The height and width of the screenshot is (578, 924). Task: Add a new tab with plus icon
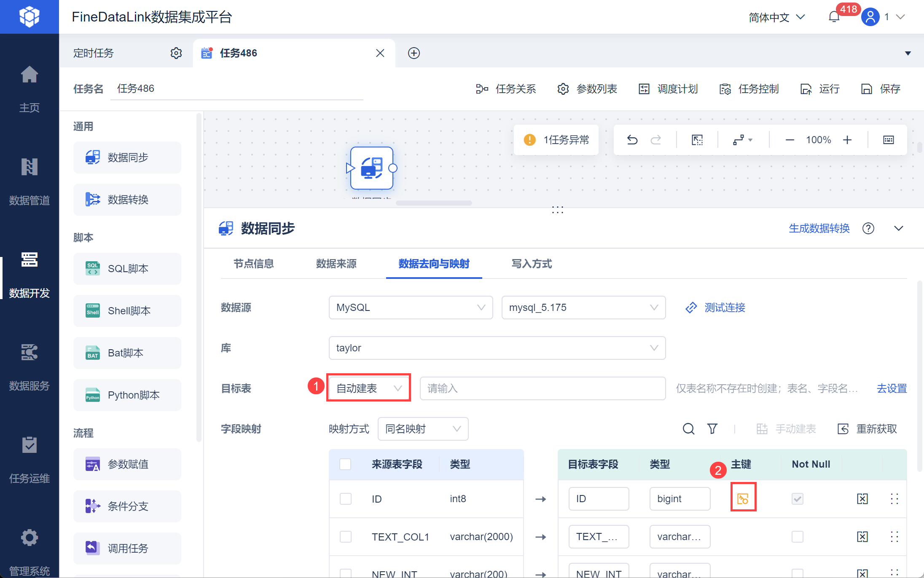pos(414,53)
